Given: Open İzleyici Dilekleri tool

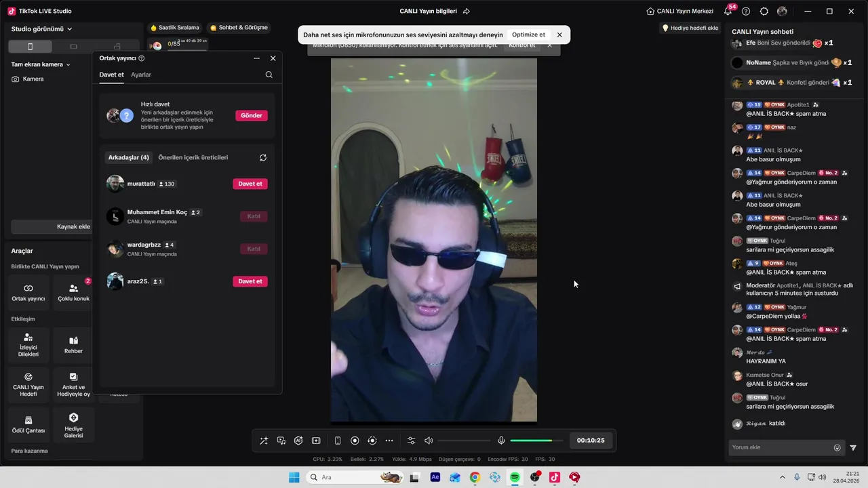Looking at the screenshot, I should point(28,345).
